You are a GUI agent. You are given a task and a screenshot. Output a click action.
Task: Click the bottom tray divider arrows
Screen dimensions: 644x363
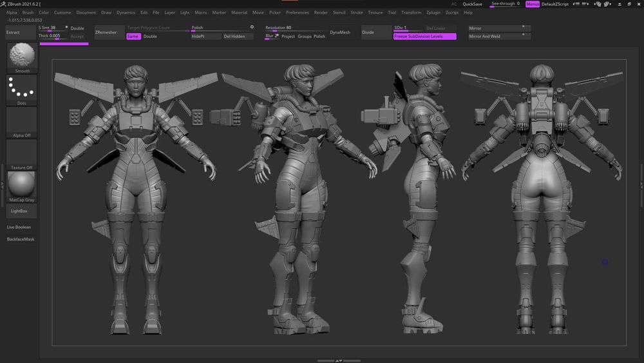339,360
